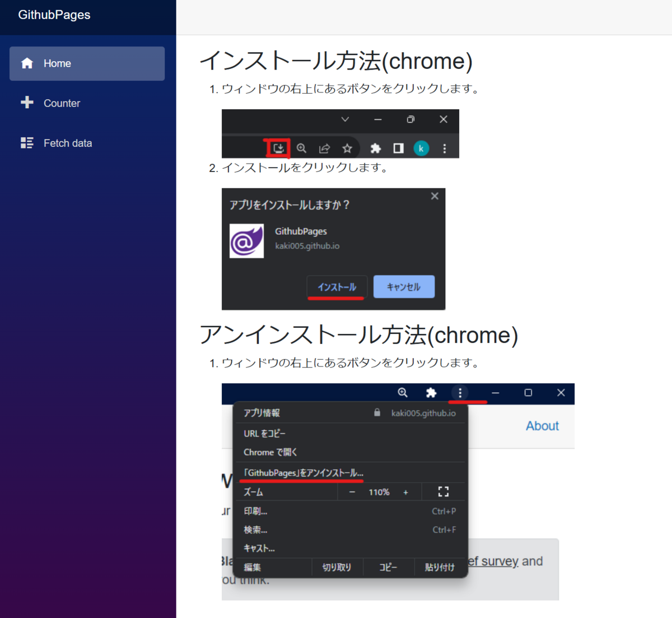Click the 110% zoom value
The image size is (672, 618).
click(x=379, y=492)
